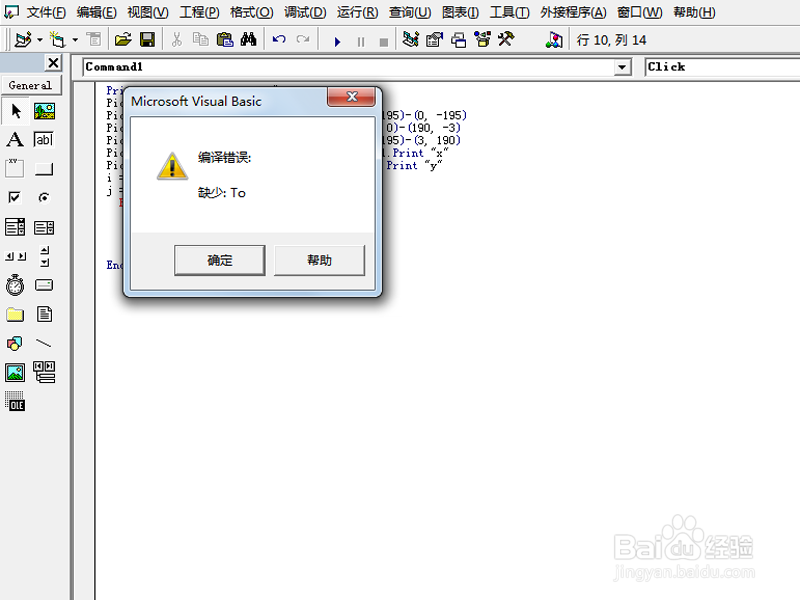Viewport: 800px width, 600px height.
Task: Open the Form Layout Window icon
Action: (458, 39)
